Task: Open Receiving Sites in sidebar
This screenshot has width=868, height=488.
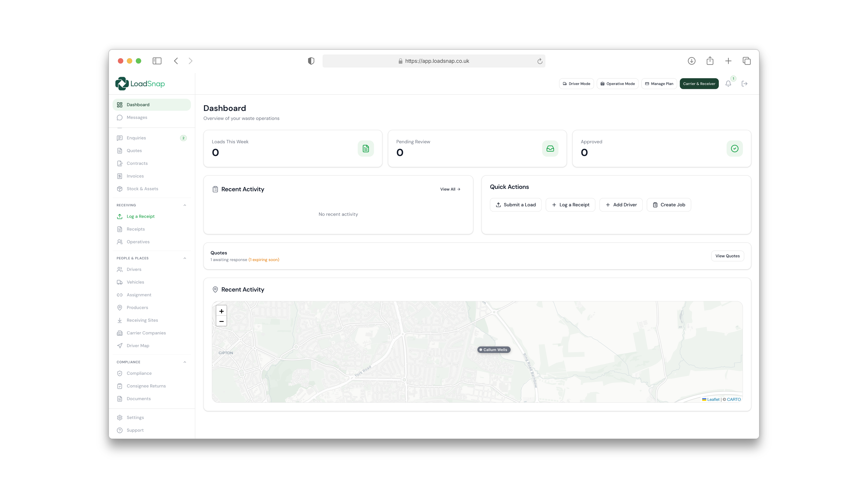Action: 152,320
